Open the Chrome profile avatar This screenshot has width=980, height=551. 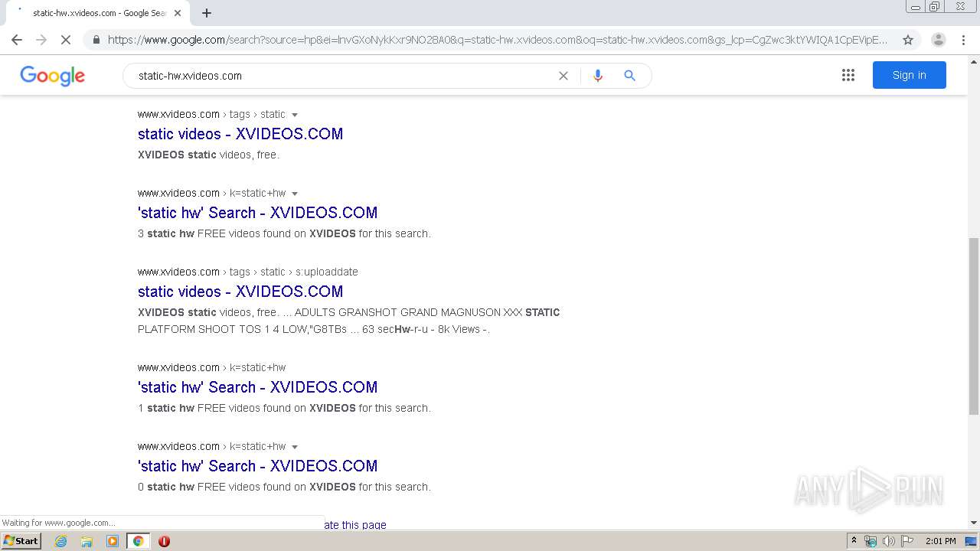tap(938, 40)
